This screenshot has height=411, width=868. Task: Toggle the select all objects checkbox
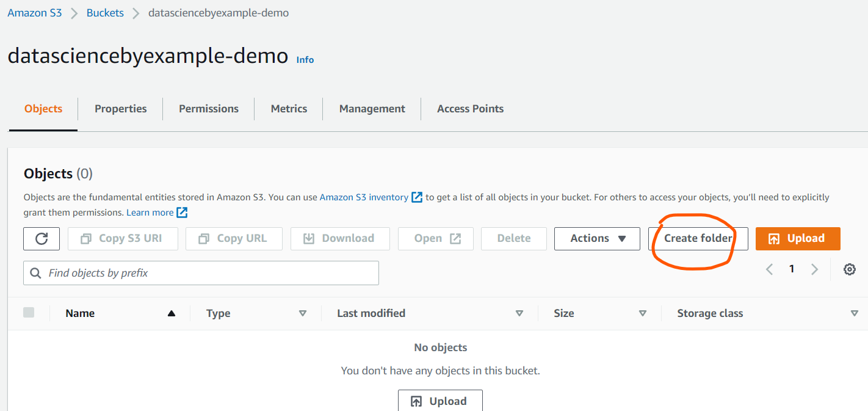pyautogui.click(x=29, y=313)
